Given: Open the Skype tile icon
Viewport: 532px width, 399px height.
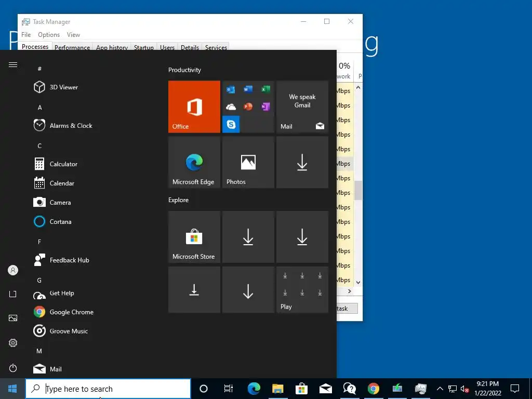Looking at the screenshot, I should tap(231, 124).
